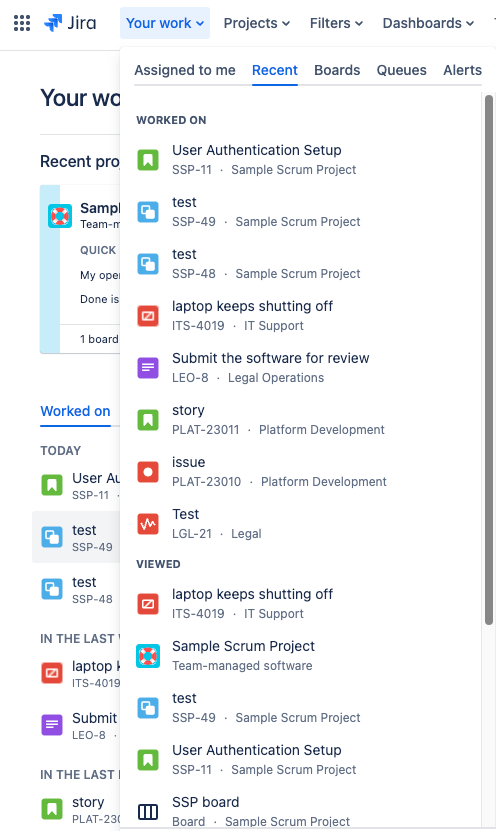Click the SSP board columns icon
The height and width of the screenshot is (831, 496).
click(148, 811)
